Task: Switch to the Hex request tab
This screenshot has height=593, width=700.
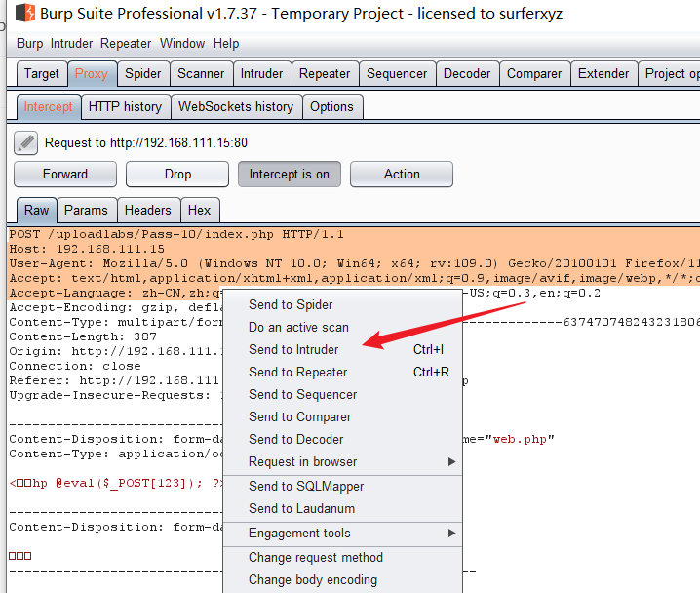Action: 199,211
